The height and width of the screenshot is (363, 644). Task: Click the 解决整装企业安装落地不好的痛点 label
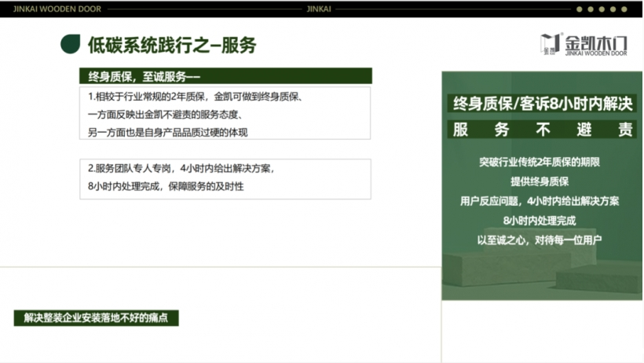click(97, 318)
